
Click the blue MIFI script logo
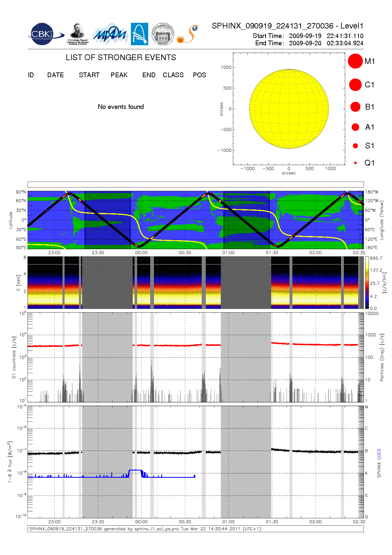point(110,34)
